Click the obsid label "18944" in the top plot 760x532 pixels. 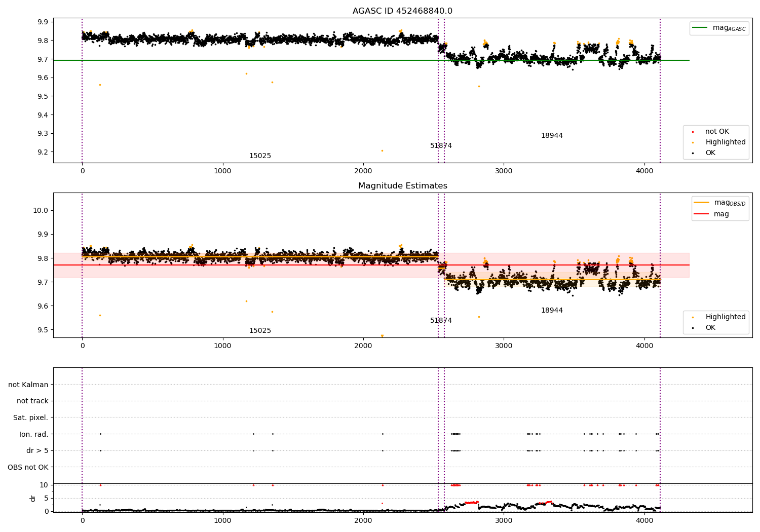click(552, 136)
